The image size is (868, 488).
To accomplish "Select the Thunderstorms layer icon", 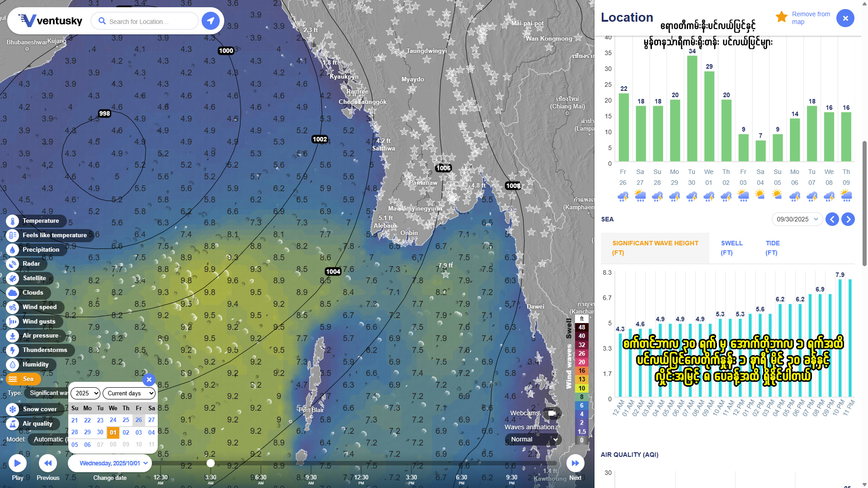I will (13, 350).
